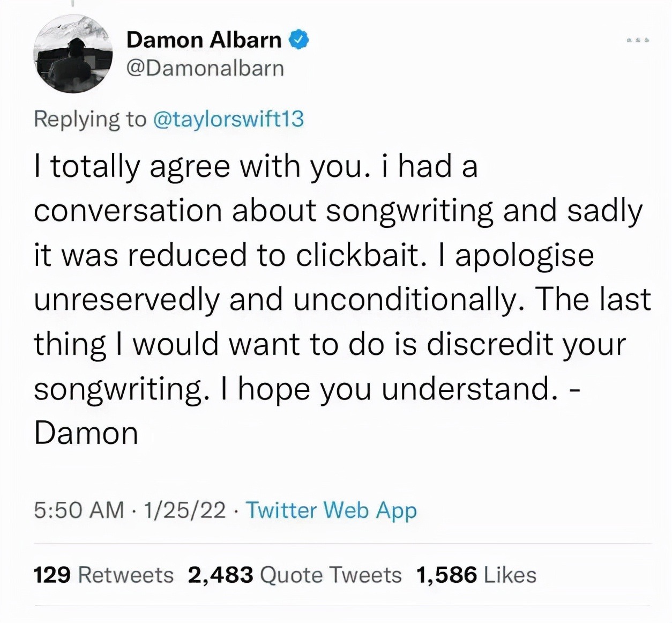Open the @Damonalbarn handle link
Screen dimensions: 672x623
[205, 69]
